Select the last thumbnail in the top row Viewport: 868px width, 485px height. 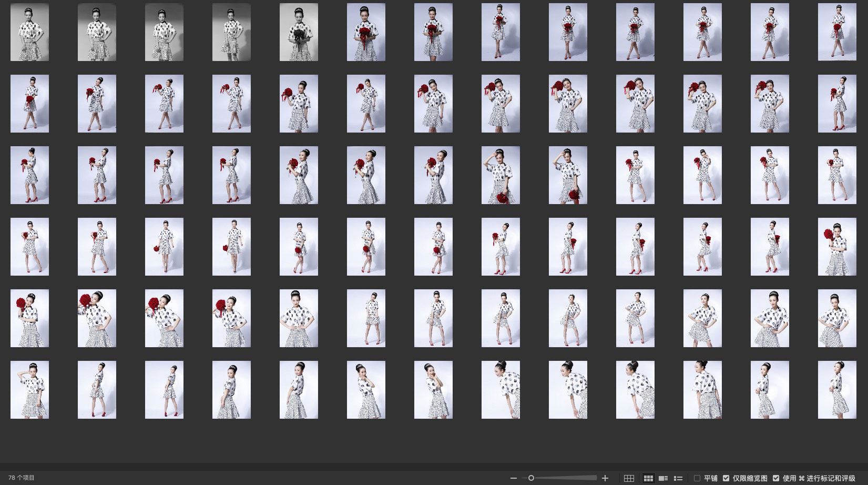point(837,32)
